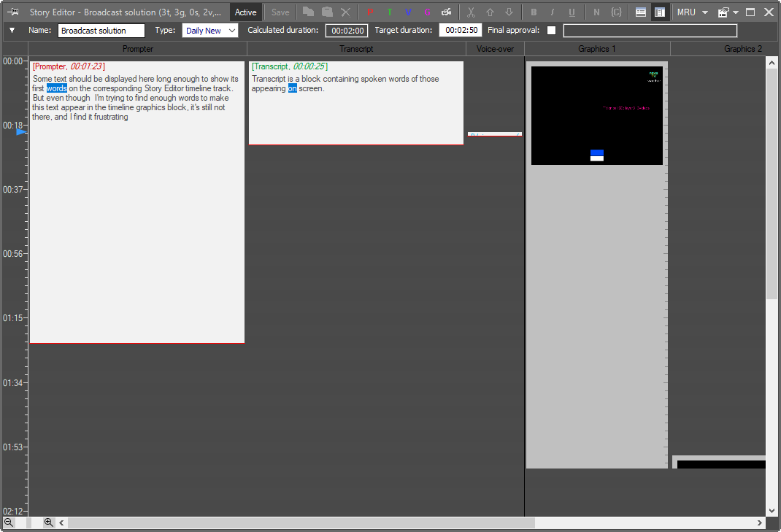Select the small Voice-over block
781x532 pixels.
click(495, 134)
